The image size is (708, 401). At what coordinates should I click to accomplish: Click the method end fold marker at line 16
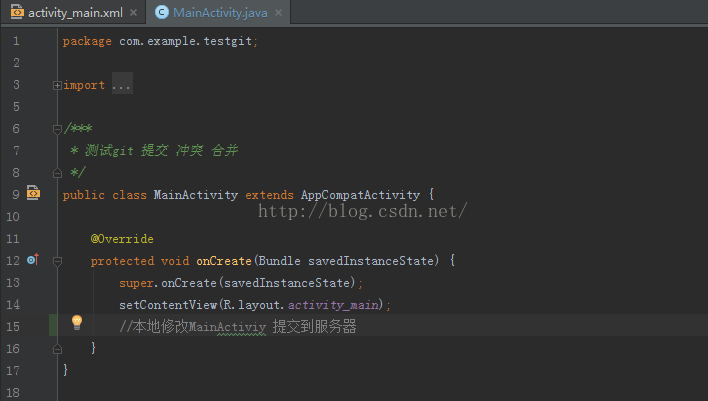[57, 349]
